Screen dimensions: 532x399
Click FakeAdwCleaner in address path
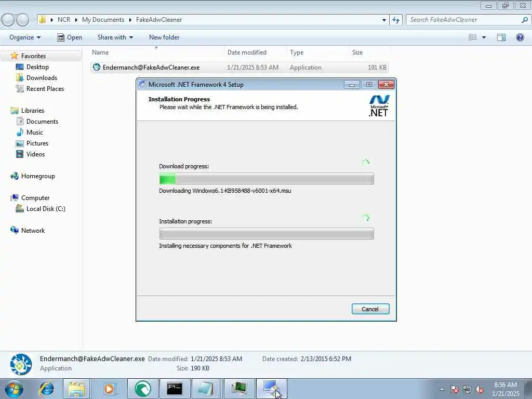pos(159,20)
